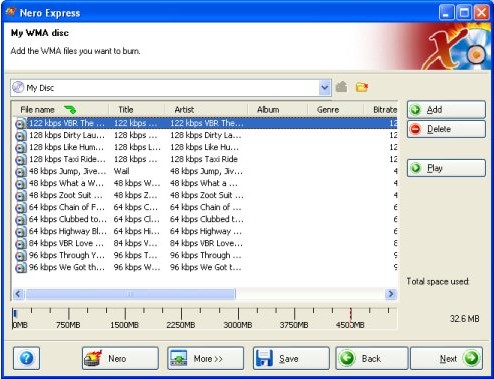This screenshot has width=494, height=379.
Task: Click the horizontal scrollbar right arrow
Action: pyautogui.click(x=391, y=294)
